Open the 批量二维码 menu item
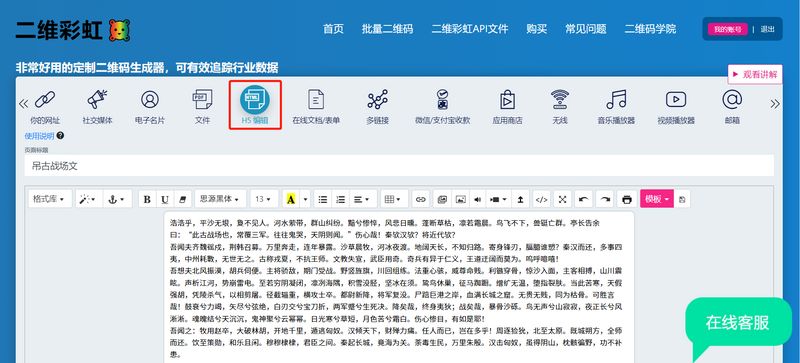The height and width of the screenshot is (363, 800). pos(387,29)
